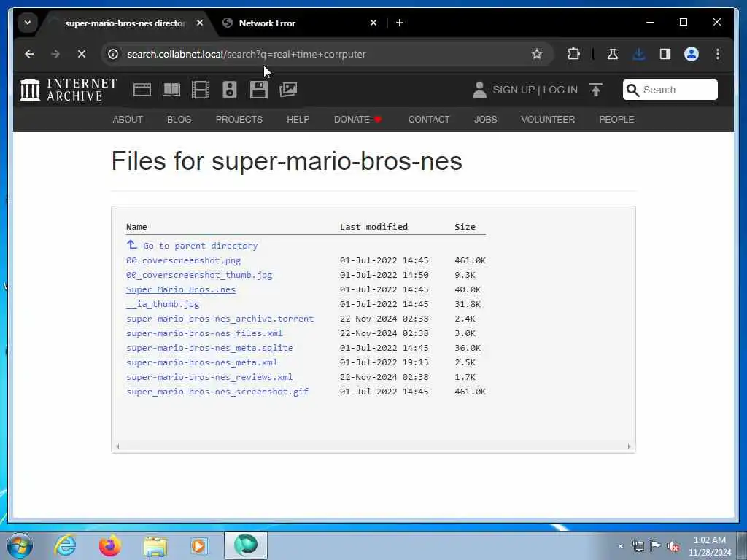Stop loading the page
The height and width of the screenshot is (560, 747).
click(82, 54)
